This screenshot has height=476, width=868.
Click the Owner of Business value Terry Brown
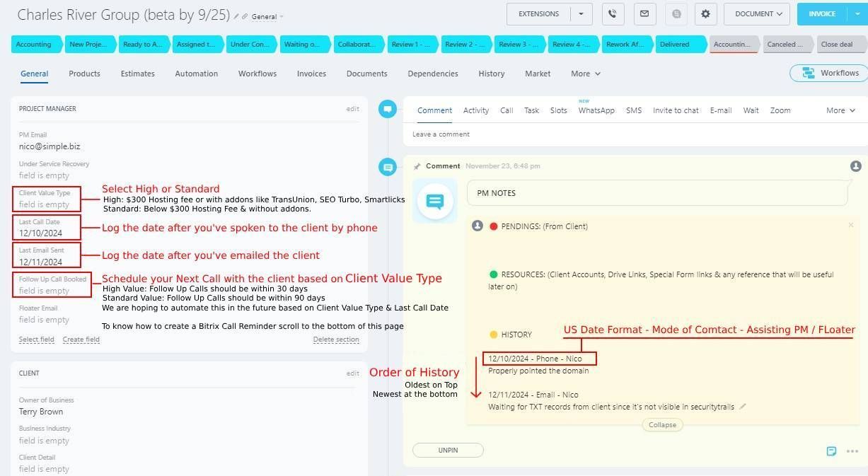coord(41,412)
